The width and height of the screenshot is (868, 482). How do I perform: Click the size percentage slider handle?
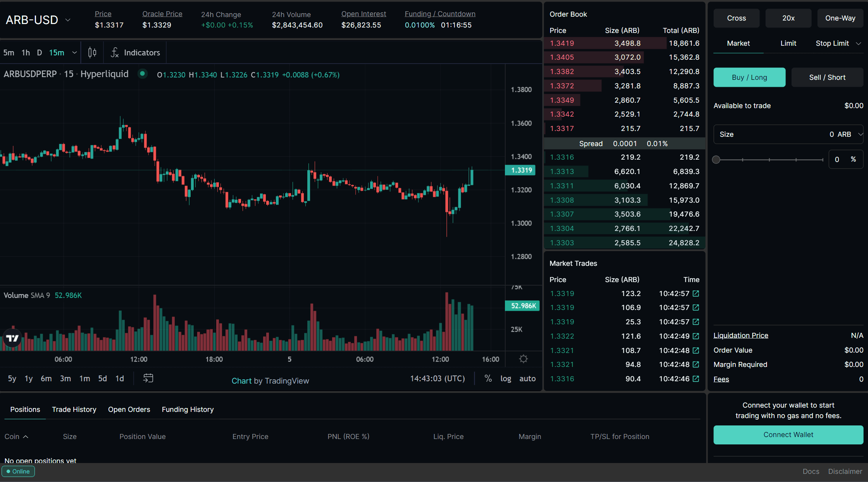pos(716,160)
